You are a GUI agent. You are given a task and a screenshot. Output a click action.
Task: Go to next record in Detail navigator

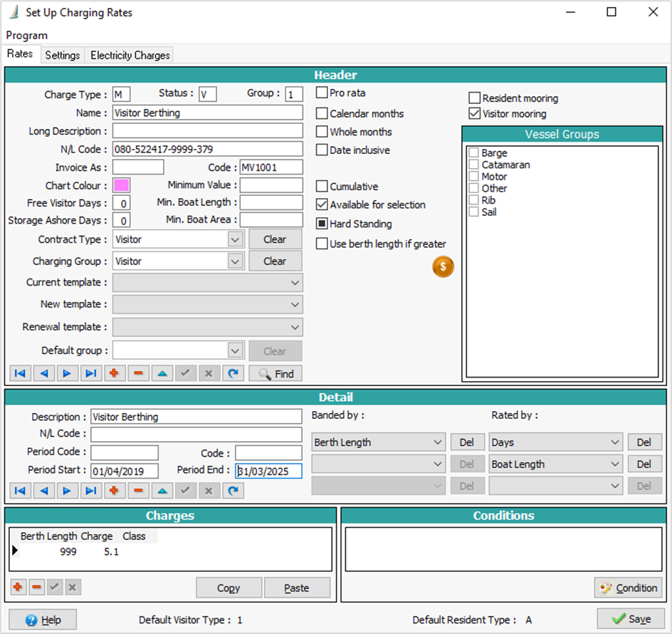pyautogui.click(x=67, y=490)
